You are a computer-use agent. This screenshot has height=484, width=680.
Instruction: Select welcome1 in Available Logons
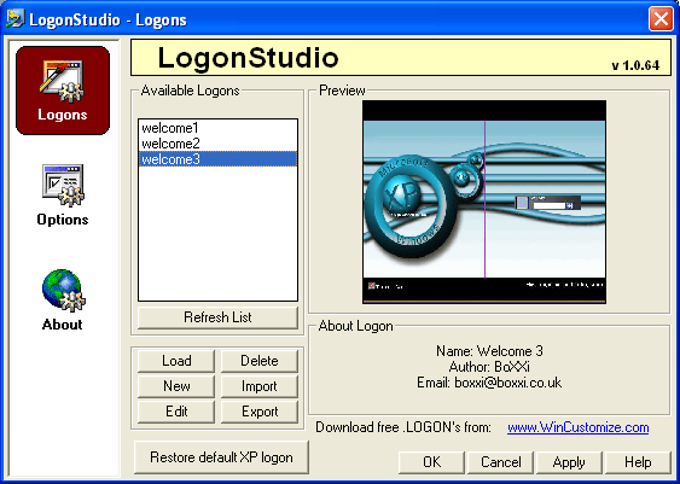point(218,128)
